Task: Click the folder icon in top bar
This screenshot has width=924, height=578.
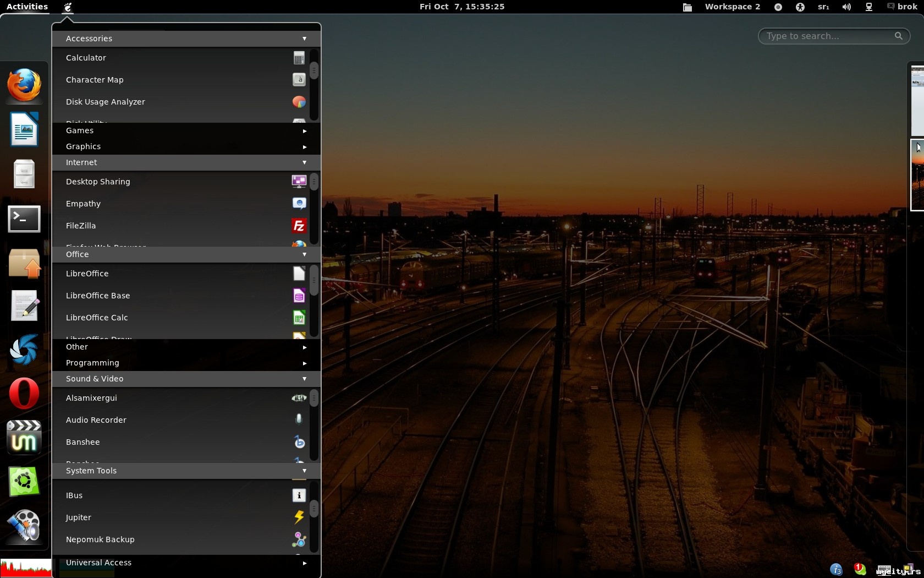Action: (687, 7)
